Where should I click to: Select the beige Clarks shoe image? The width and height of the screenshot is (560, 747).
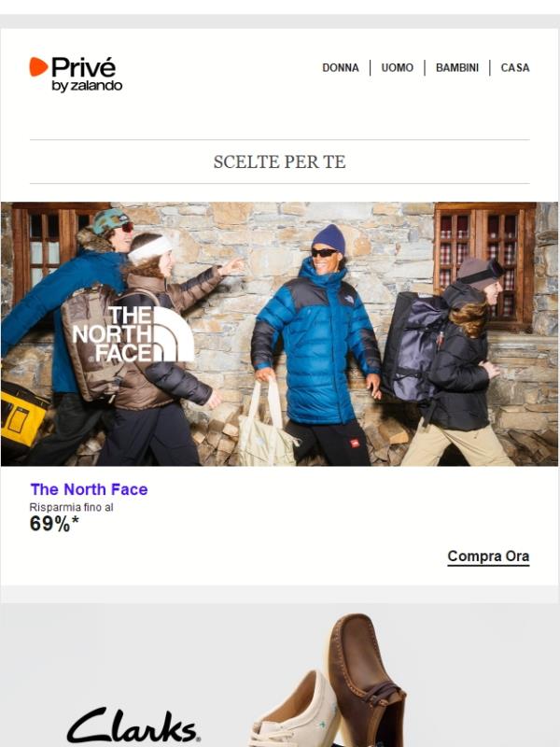pos(295,711)
